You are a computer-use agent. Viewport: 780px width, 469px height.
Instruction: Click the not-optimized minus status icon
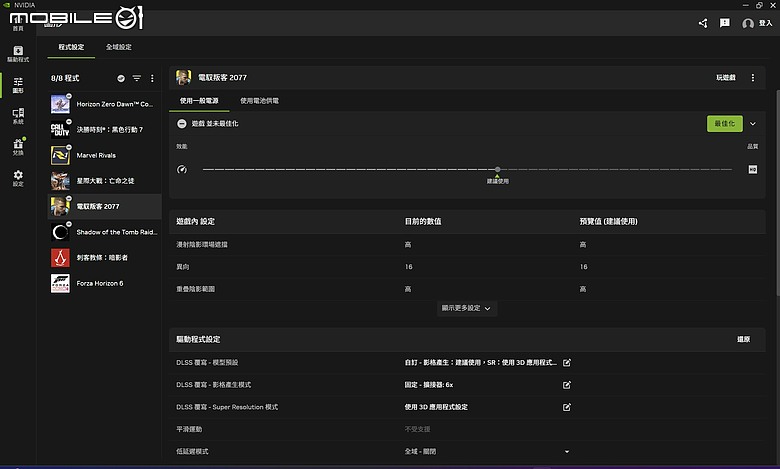[182, 123]
